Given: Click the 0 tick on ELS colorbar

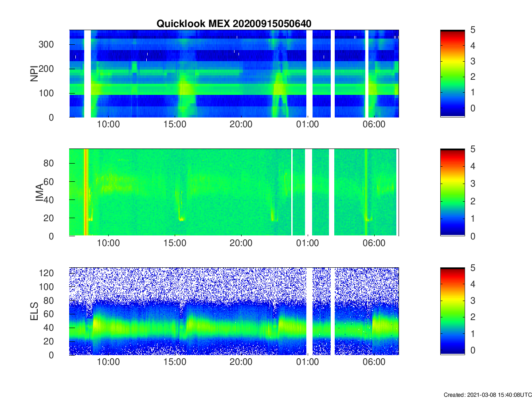Looking at the screenshot, I should click(473, 350).
